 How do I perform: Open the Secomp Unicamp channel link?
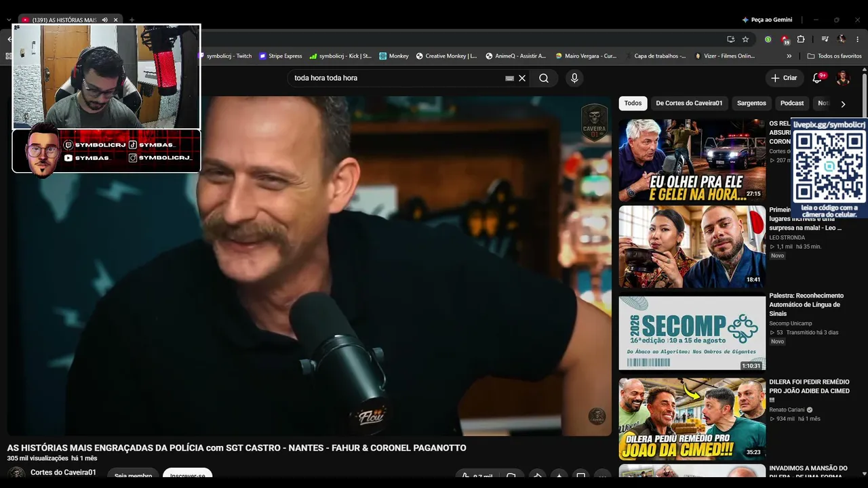[790, 323]
